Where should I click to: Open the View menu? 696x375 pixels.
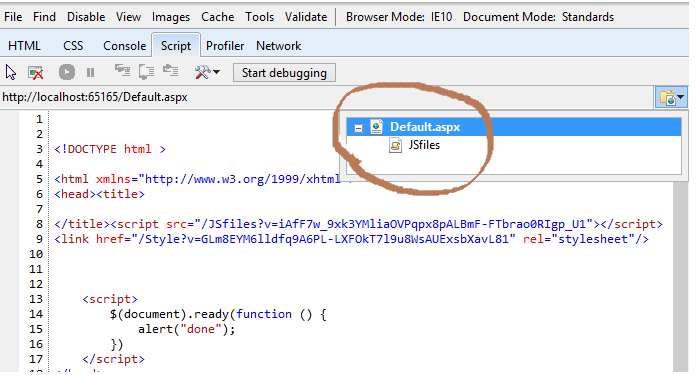128,17
